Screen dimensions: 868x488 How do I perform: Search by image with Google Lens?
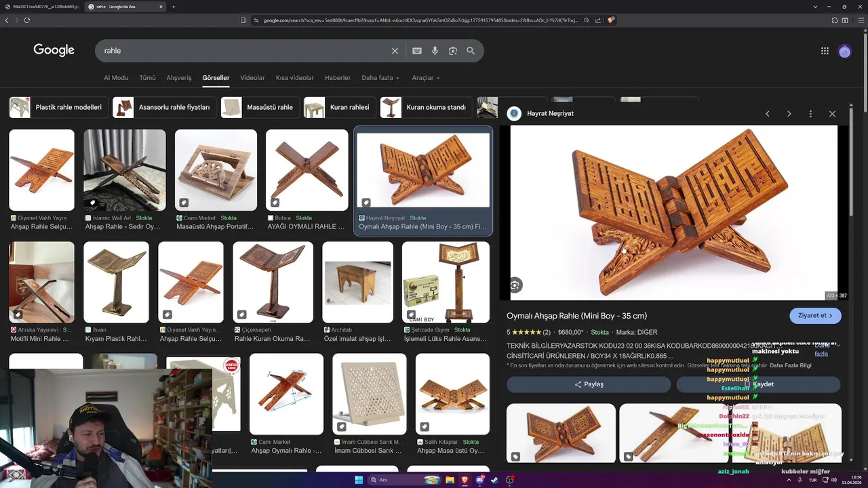click(x=452, y=51)
